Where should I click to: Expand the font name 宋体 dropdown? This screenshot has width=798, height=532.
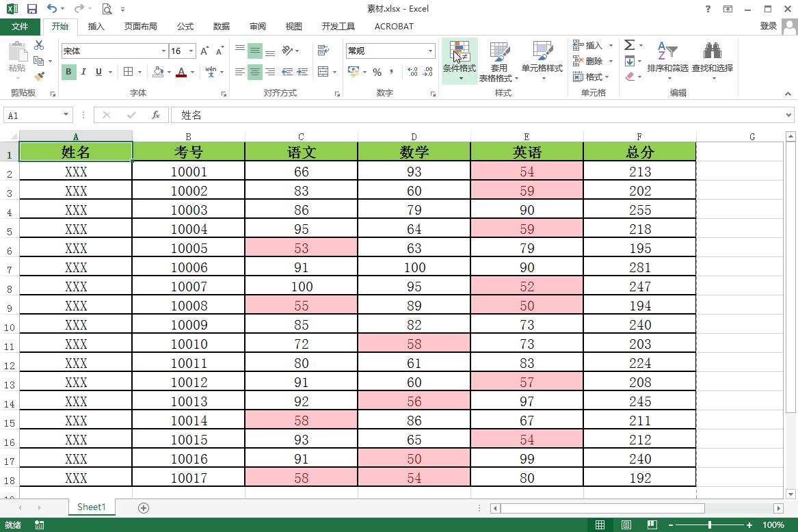(x=163, y=51)
